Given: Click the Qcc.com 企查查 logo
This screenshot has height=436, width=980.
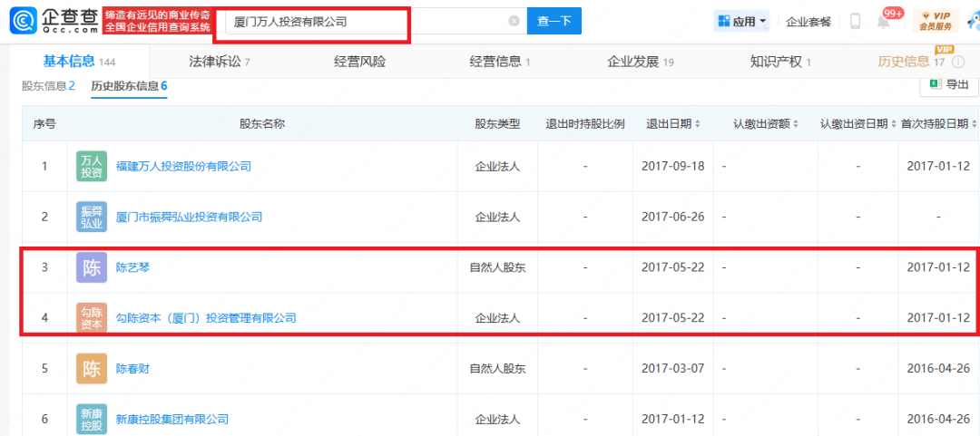Looking at the screenshot, I should pyautogui.click(x=55, y=21).
